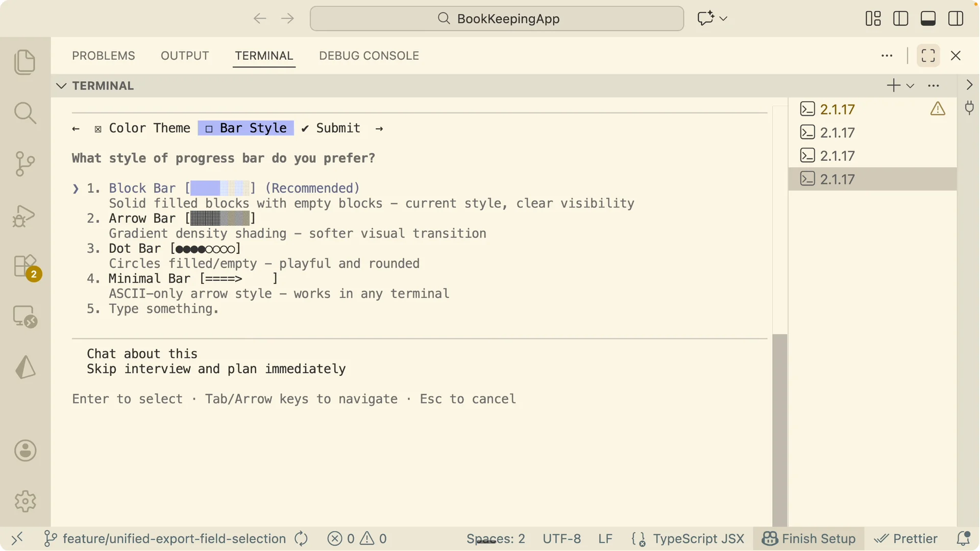
Task: Synchronize changes from status bar
Action: tap(301, 539)
